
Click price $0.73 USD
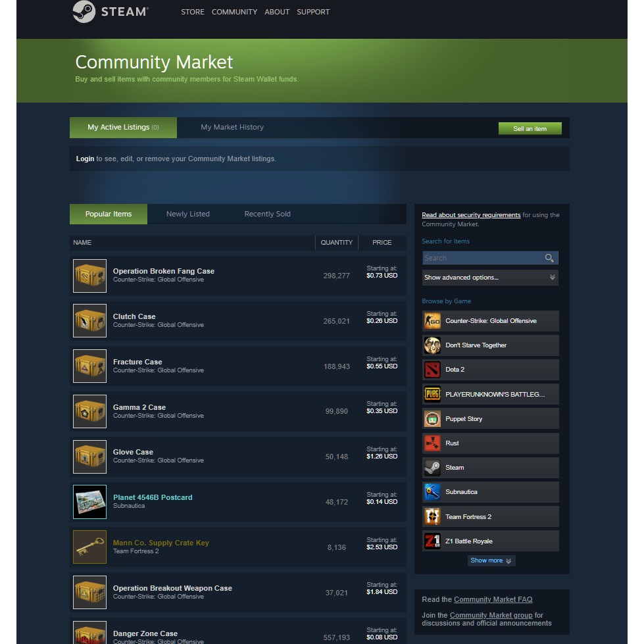click(382, 276)
